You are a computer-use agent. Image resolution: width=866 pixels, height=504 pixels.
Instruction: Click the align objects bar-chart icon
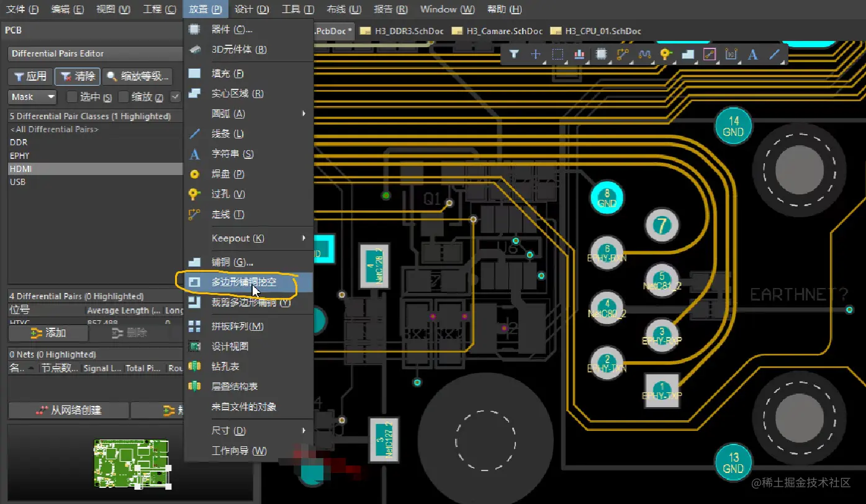click(579, 55)
